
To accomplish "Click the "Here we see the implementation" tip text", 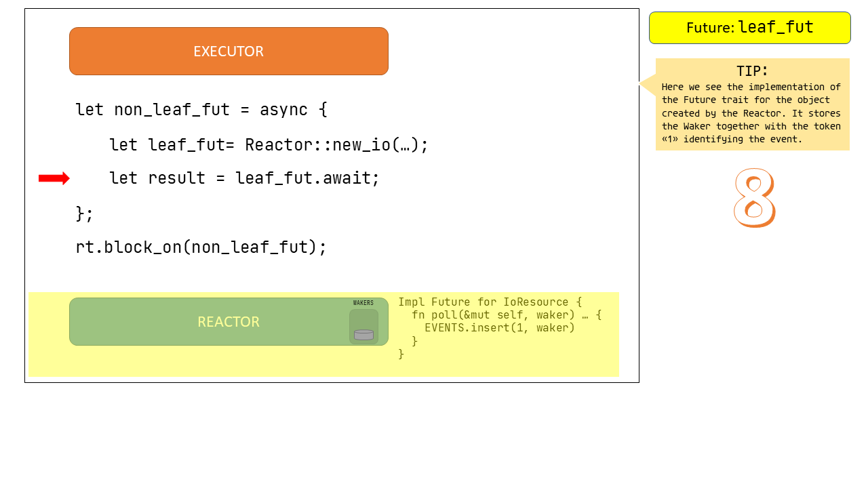I will coord(751,87).
